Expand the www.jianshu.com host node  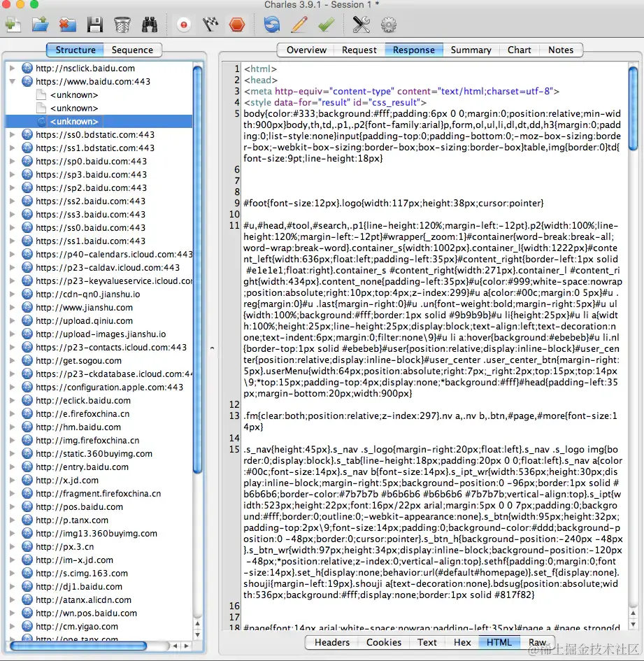(x=12, y=307)
